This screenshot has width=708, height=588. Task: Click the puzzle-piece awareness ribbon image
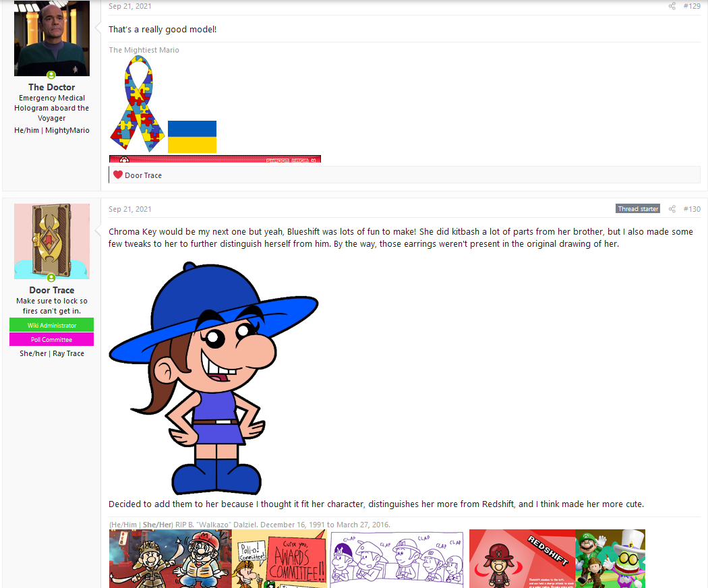click(138, 104)
